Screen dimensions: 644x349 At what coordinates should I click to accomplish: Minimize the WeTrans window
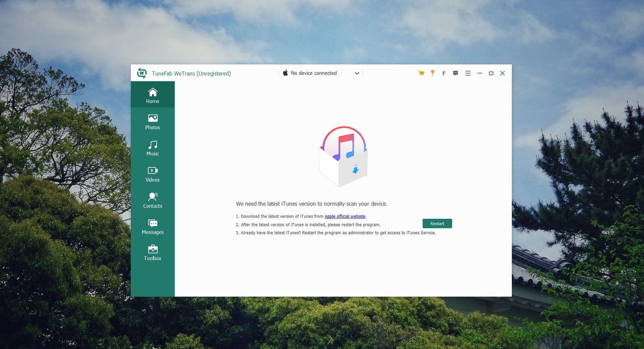coord(480,73)
